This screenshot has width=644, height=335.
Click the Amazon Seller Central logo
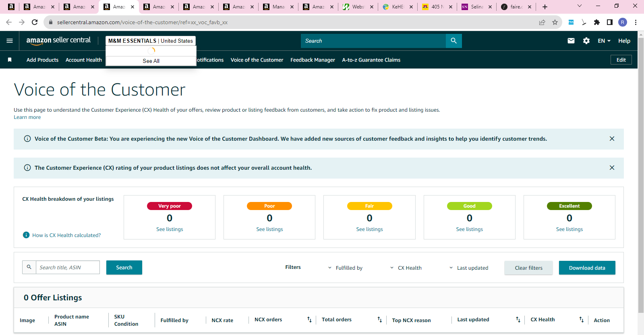(58, 40)
